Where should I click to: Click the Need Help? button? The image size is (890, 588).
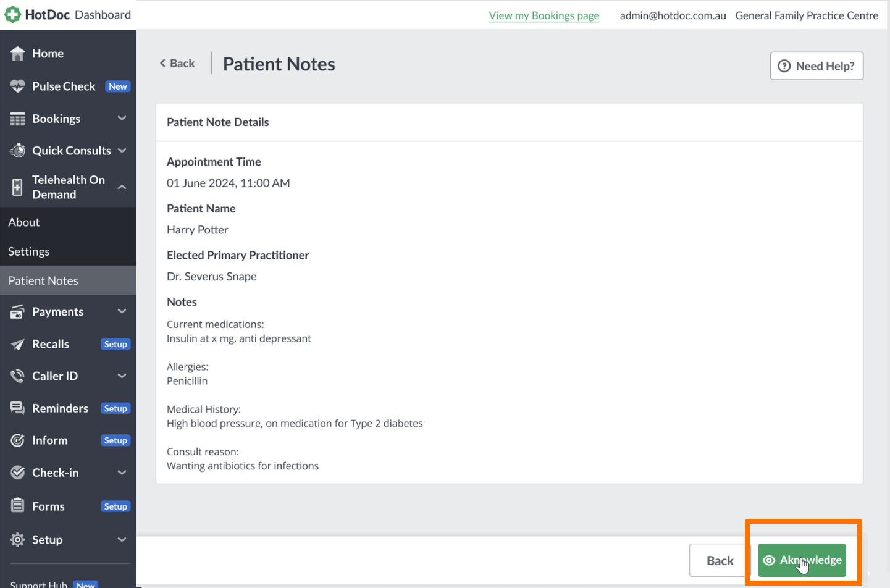tap(817, 65)
